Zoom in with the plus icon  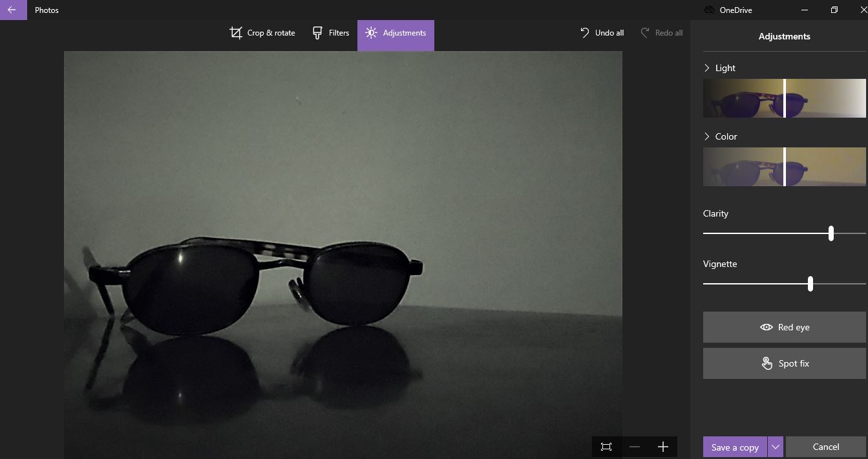662,447
